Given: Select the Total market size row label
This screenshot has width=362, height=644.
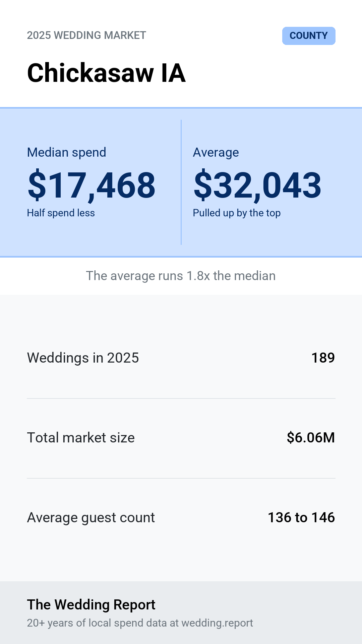Looking at the screenshot, I should 81,438.
